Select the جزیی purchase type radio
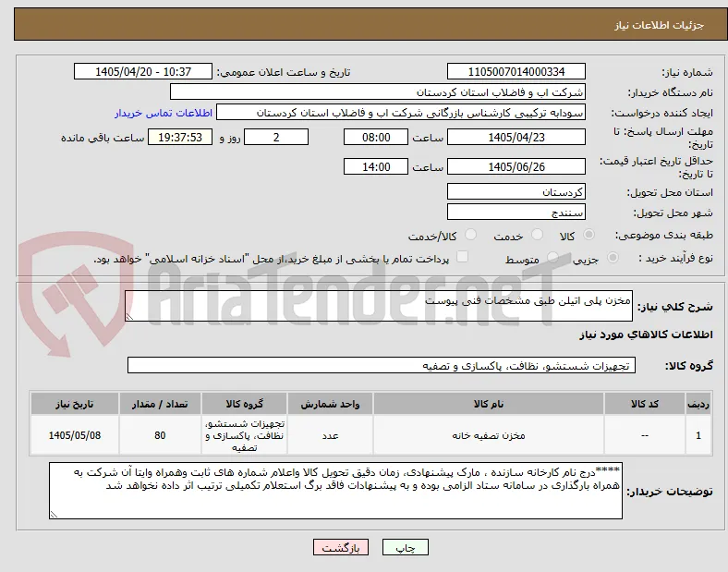728x572 pixels. pos(613,257)
